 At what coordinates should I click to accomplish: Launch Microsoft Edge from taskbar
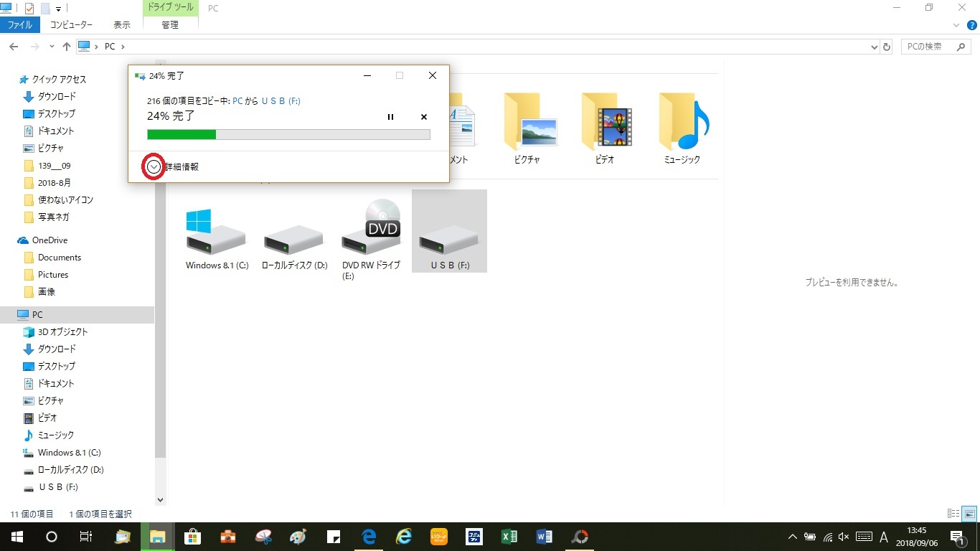click(369, 537)
